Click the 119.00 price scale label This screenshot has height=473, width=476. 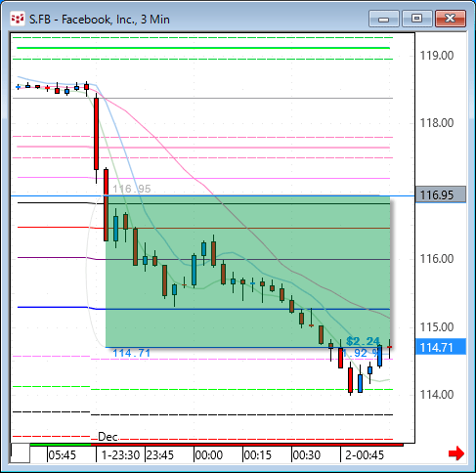pos(437,56)
